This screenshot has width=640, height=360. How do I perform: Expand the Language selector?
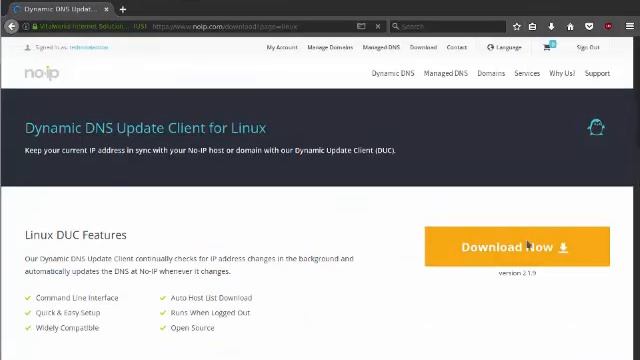click(504, 47)
